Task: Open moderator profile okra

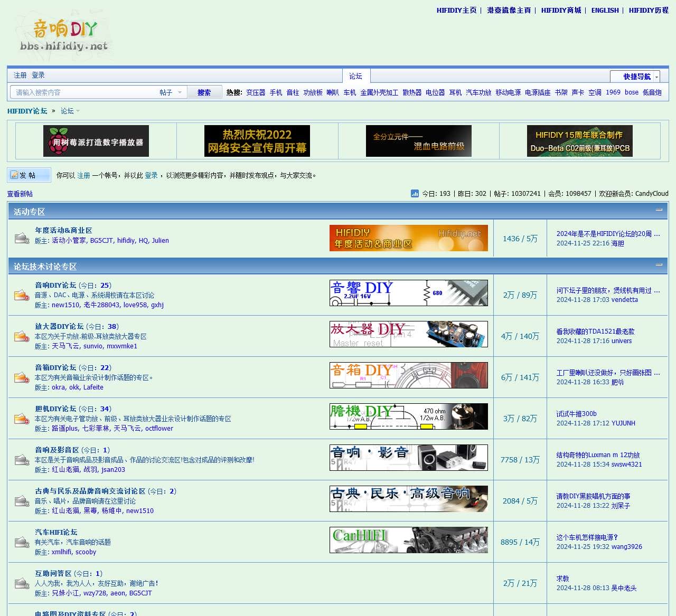Action: (58, 387)
